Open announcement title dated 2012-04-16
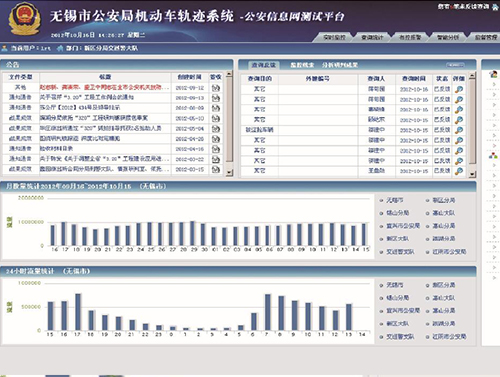 point(56,149)
